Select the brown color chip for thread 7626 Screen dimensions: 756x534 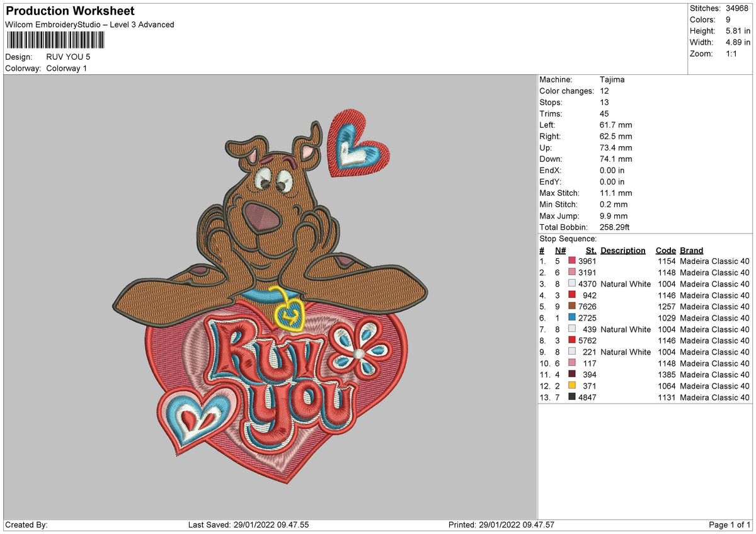pyautogui.click(x=573, y=307)
